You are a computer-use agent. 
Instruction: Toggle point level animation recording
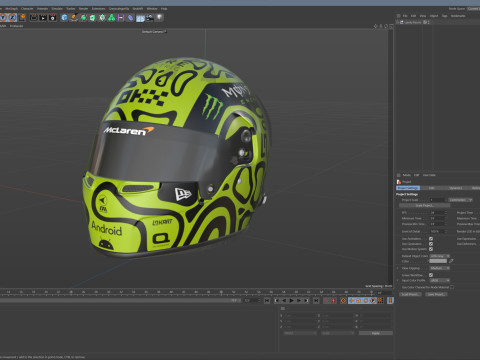tap(380, 301)
